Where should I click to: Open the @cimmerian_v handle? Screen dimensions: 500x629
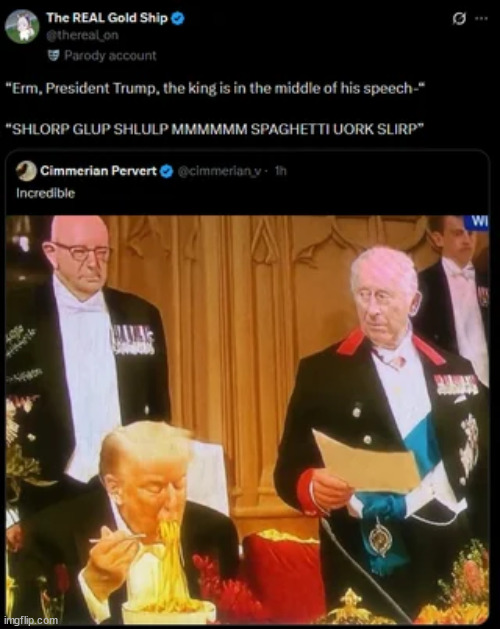click(219, 171)
